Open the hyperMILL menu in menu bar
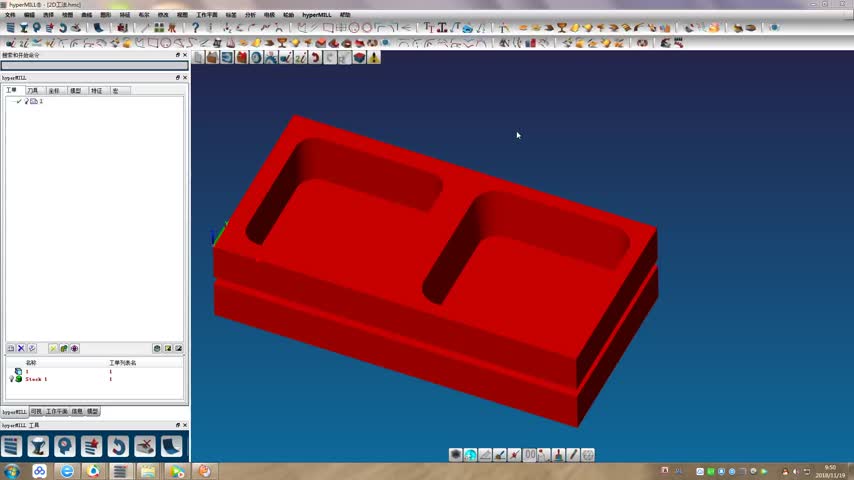The height and width of the screenshot is (480, 854). pyautogui.click(x=316, y=15)
